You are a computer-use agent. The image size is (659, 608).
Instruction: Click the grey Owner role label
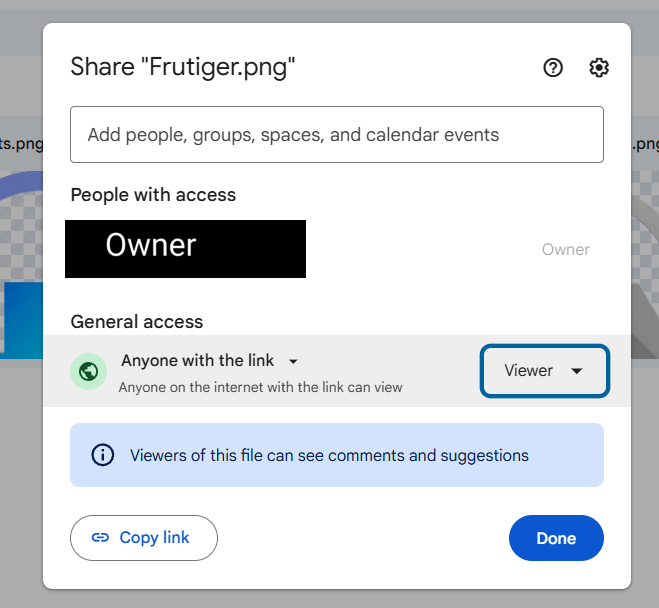(565, 249)
